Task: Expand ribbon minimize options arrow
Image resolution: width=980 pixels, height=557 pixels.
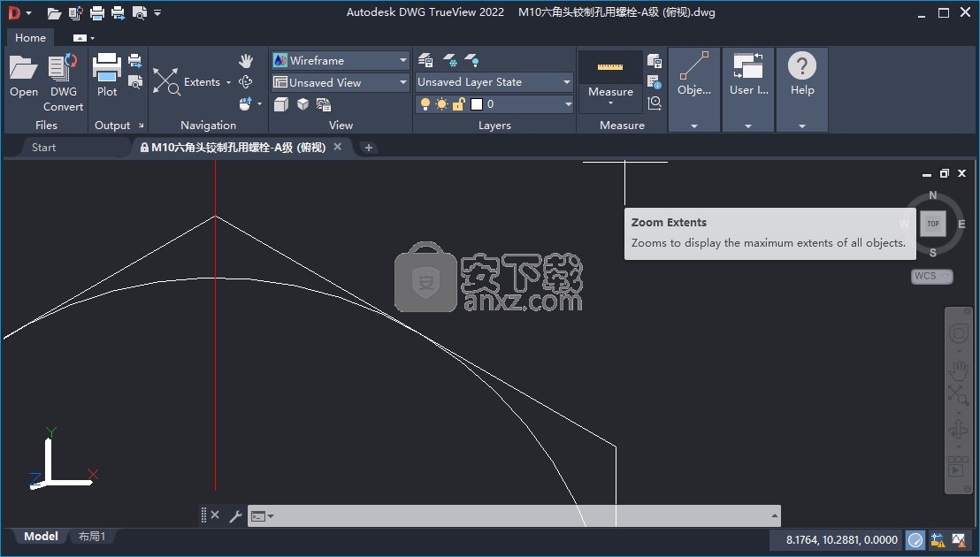Action: pos(93,38)
